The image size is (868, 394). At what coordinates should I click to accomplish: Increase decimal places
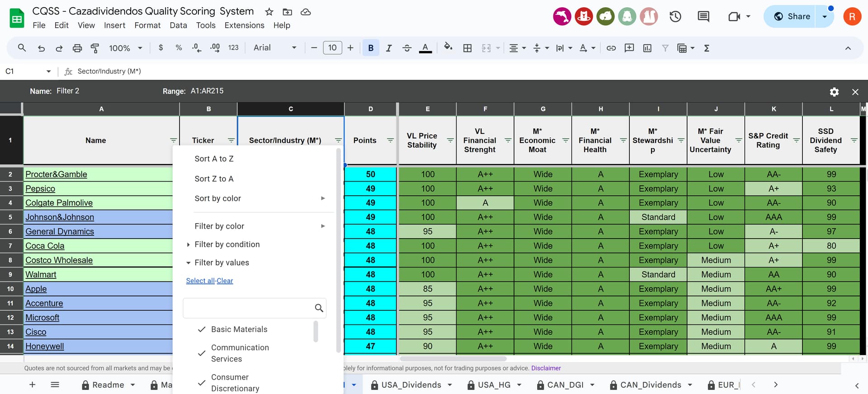[215, 47]
